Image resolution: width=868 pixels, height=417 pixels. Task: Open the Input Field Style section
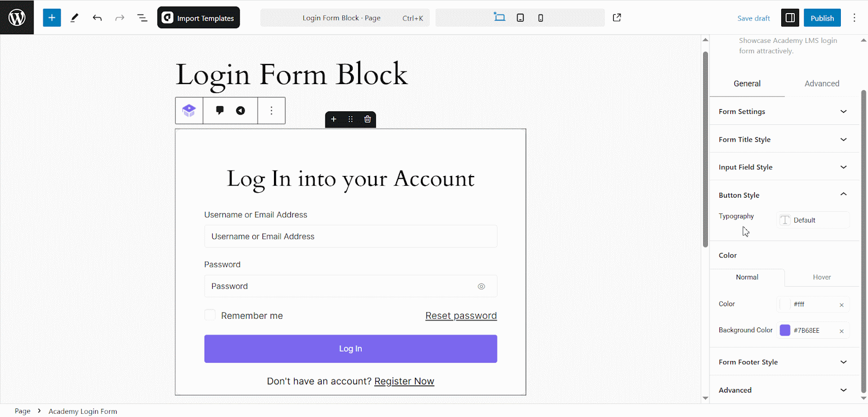[783, 167]
